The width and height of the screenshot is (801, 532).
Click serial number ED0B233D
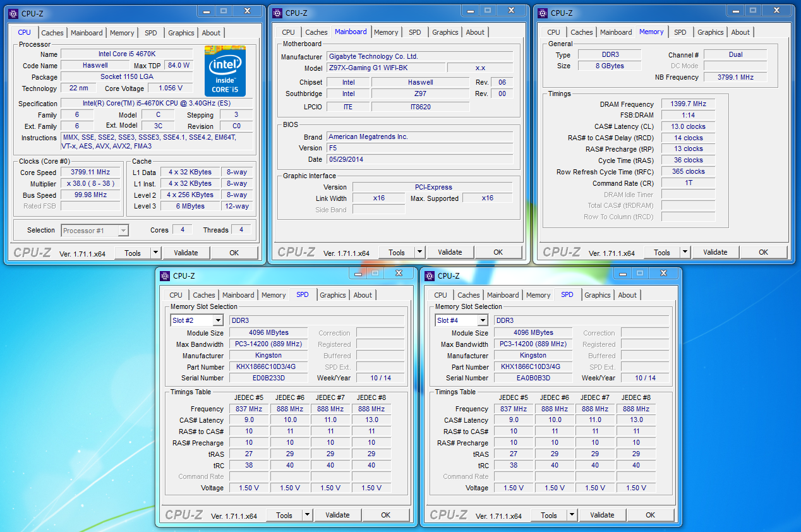(268, 378)
